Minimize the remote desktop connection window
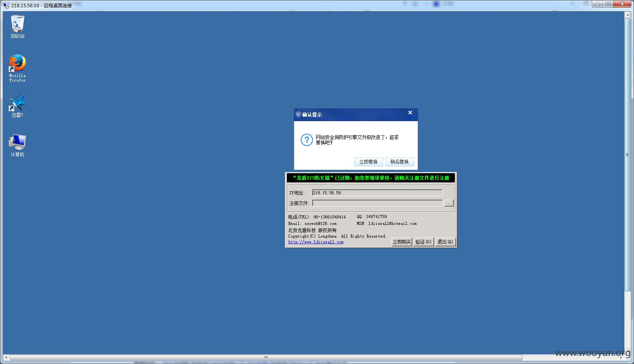Screen dimensions: 634x364 (598, 4)
